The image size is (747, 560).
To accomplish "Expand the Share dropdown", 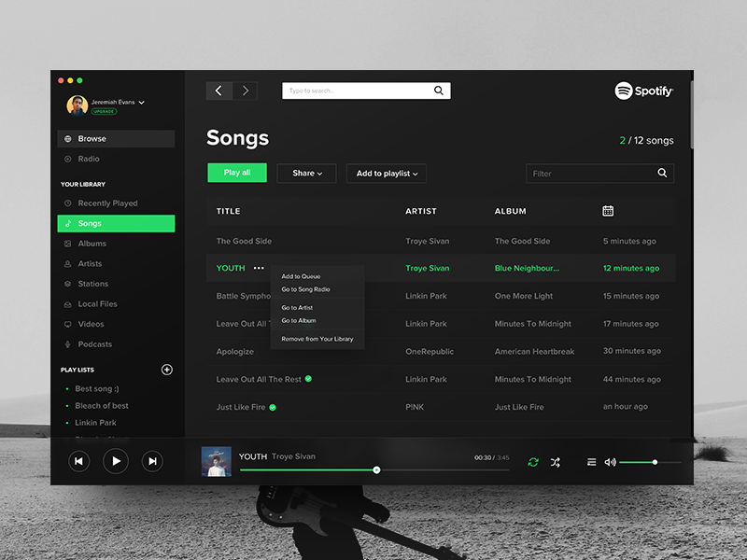I will tap(306, 173).
